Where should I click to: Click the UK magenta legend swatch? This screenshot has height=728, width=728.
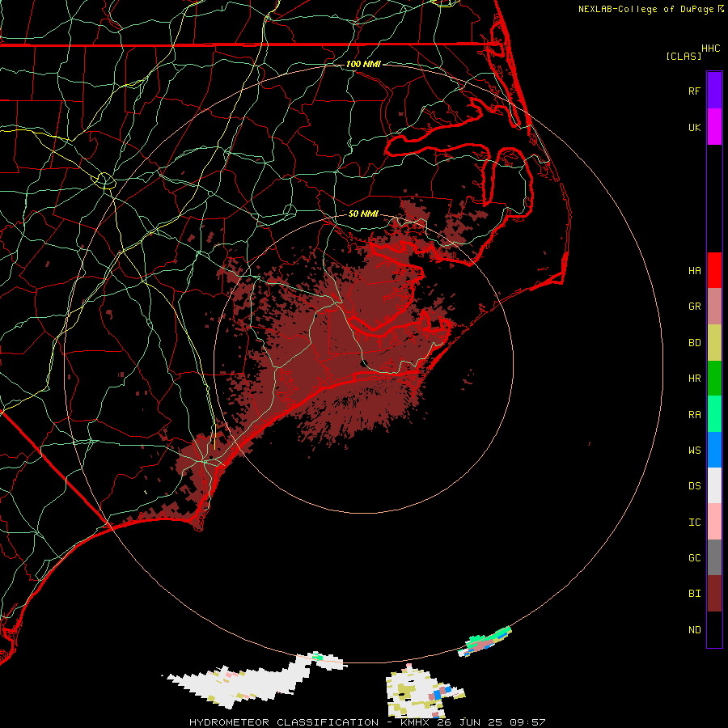714,127
